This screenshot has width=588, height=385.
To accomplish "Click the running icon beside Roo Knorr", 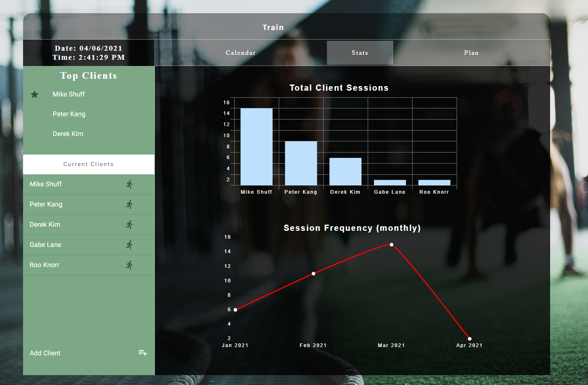I will pyautogui.click(x=129, y=265).
